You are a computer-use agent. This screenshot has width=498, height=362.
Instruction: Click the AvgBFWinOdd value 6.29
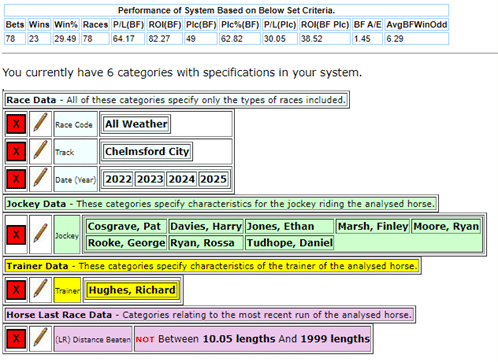pos(417,39)
